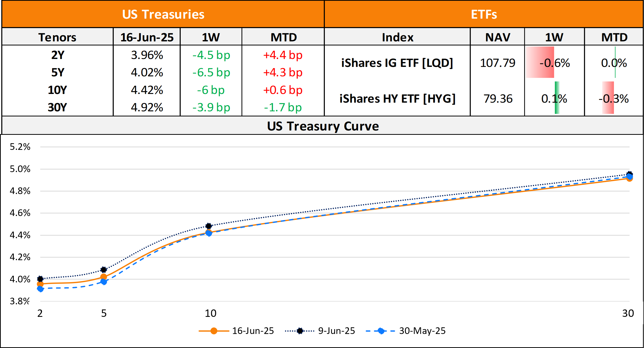Click the green HYG 1W data bar

click(557, 98)
